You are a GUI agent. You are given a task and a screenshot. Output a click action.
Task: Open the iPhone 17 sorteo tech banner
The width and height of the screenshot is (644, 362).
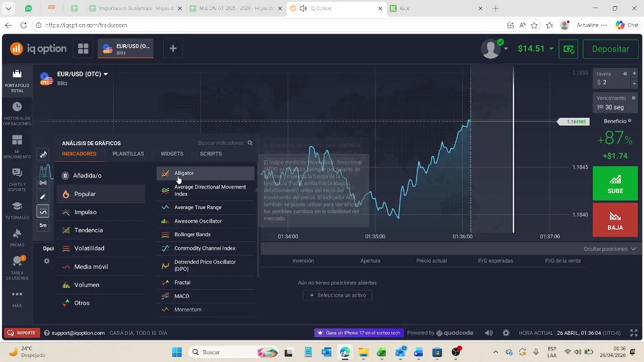tap(359, 333)
